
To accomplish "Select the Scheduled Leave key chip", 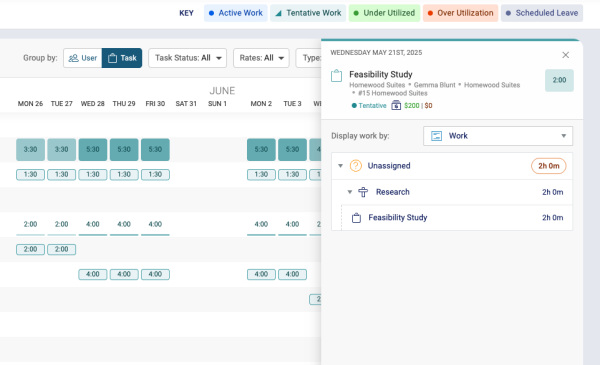I will pos(542,13).
